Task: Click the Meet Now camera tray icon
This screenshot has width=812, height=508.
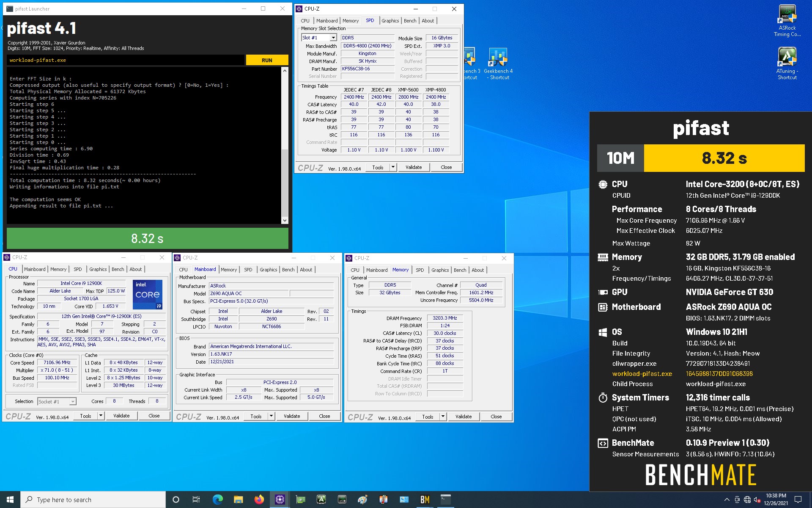Action: tap(737, 500)
